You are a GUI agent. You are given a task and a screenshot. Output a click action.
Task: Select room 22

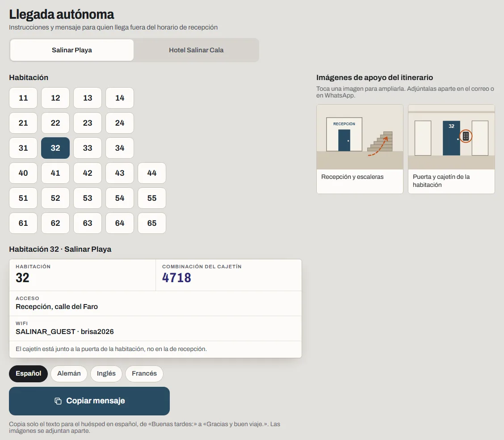55,123
